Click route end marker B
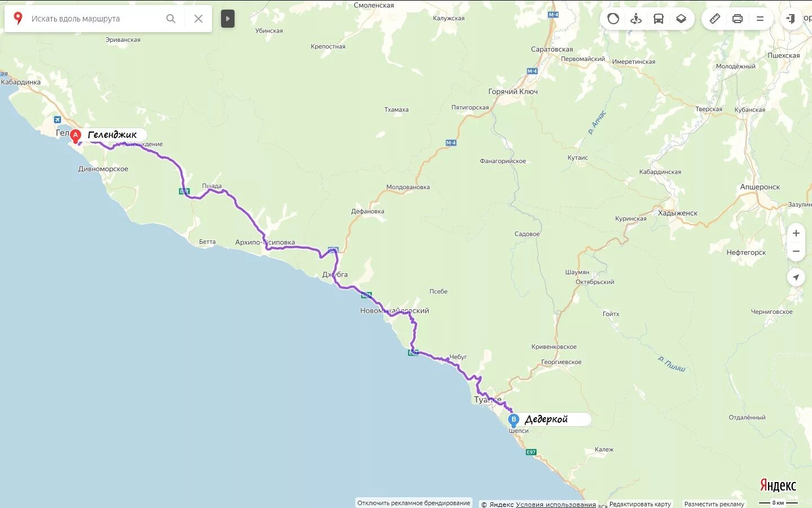Screen dimensions: 812x508 [x=513, y=420]
